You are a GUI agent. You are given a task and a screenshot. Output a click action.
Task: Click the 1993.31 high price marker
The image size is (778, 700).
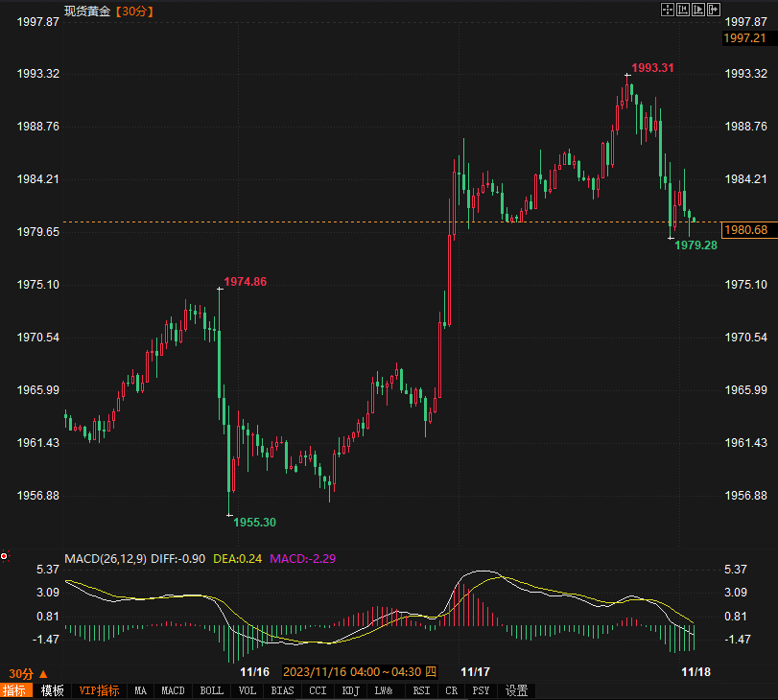(x=653, y=68)
